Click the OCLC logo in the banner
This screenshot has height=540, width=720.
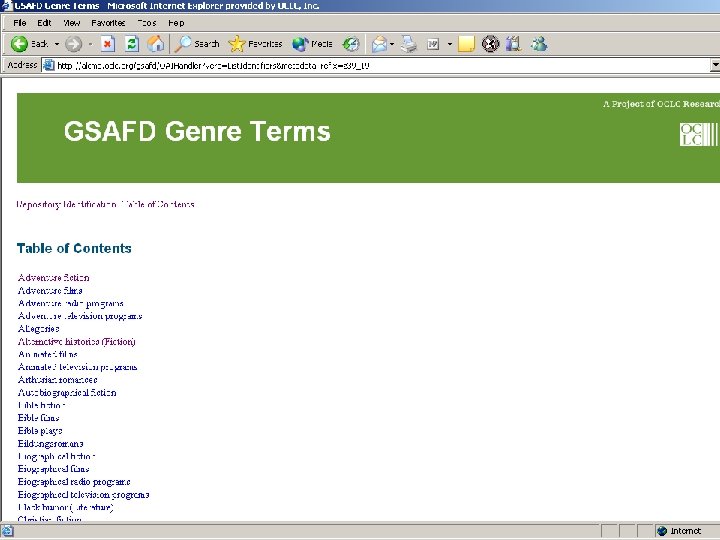pos(698,135)
